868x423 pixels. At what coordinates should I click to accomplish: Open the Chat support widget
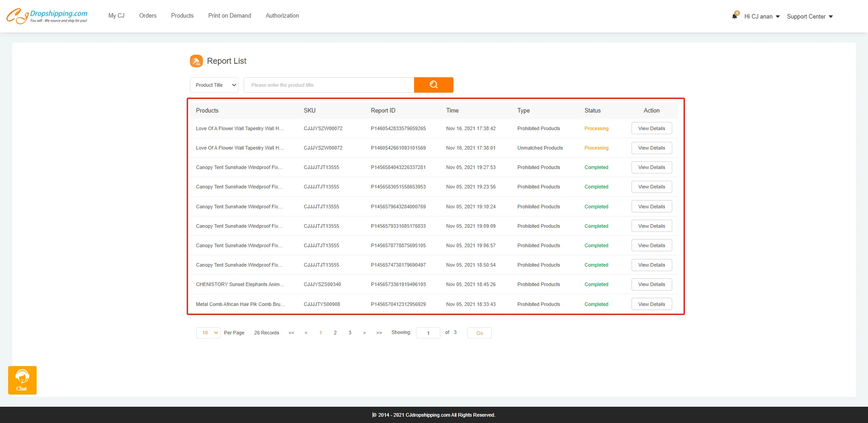click(x=22, y=380)
